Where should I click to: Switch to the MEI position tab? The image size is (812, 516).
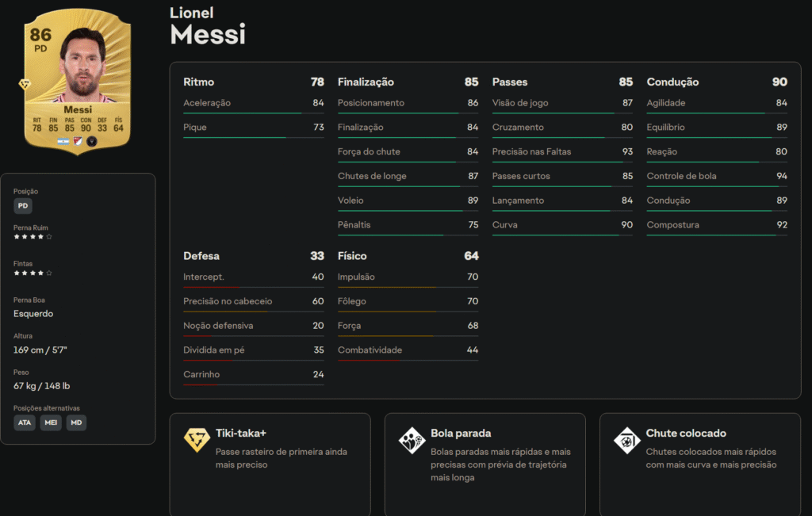click(x=51, y=422)
